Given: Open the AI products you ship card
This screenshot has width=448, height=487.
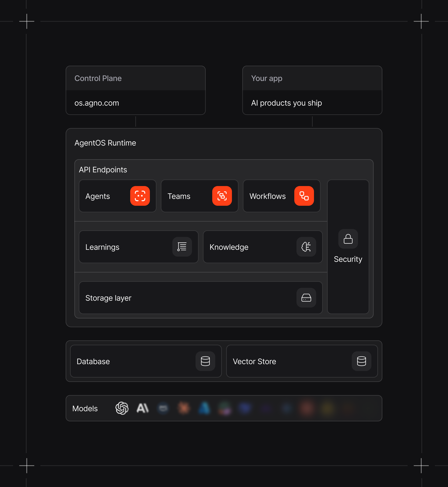Looking at the screenshot, I should (x=286, y=103).
